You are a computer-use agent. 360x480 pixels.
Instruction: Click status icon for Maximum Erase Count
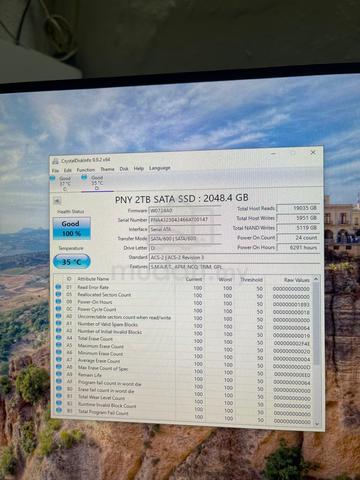59,345
